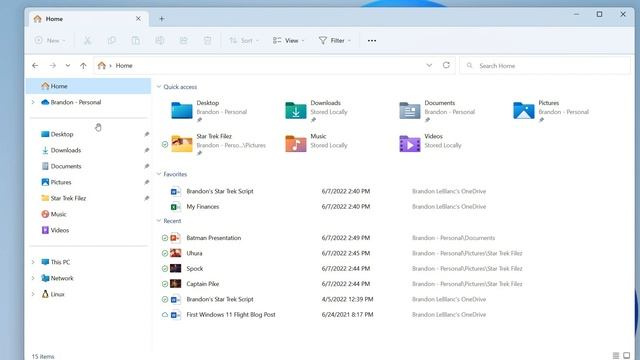This screenshot has height=360, width=640.
Task: Collapse the Favorites section
Action: tap(159, 174)
